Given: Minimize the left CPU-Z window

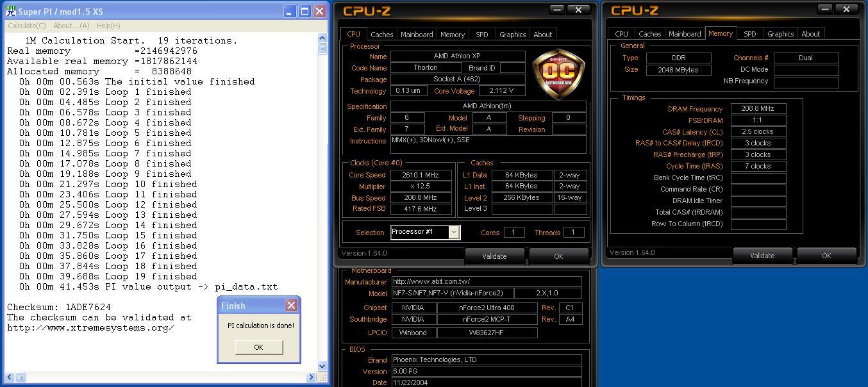Looking at the screenshot, I should coord(557,10).
